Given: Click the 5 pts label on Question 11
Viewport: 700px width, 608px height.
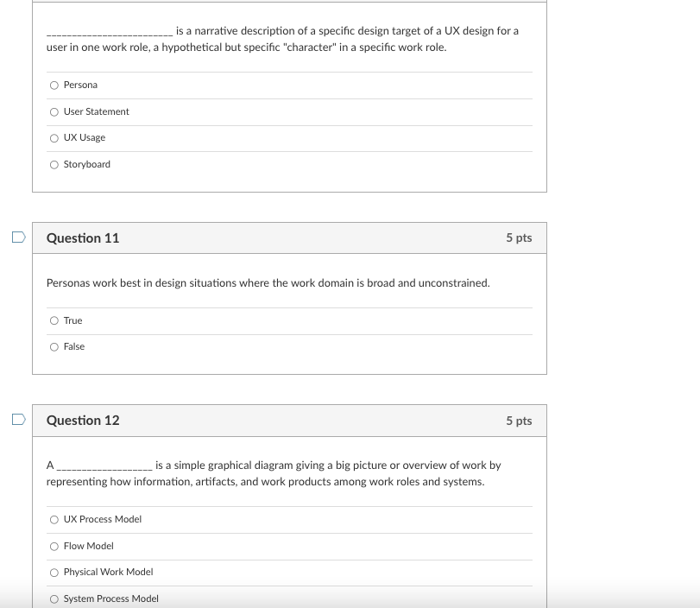Looking at the screenshot, I should click(520, 238).
